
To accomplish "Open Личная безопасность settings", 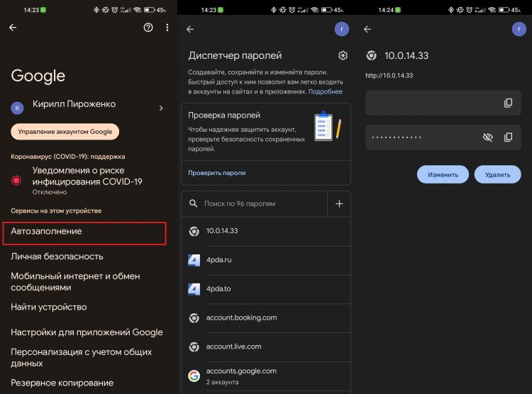I will click(x=57, y=257).
